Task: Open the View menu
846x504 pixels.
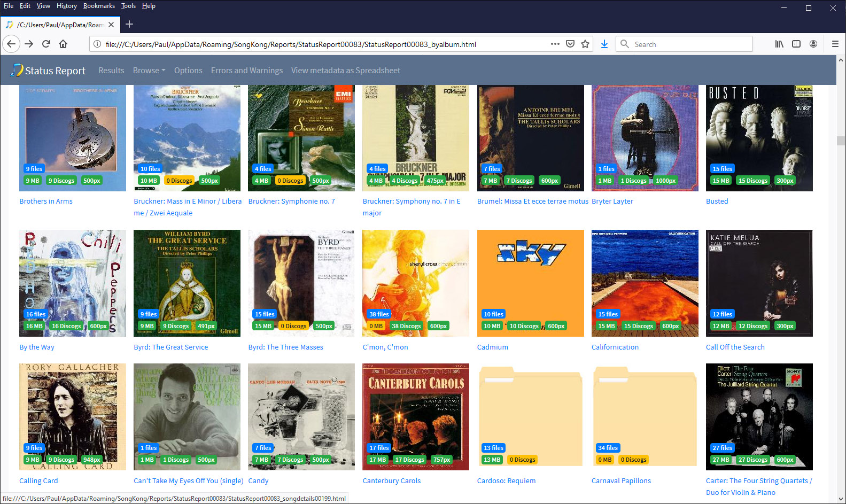Action: pos(43,6)
